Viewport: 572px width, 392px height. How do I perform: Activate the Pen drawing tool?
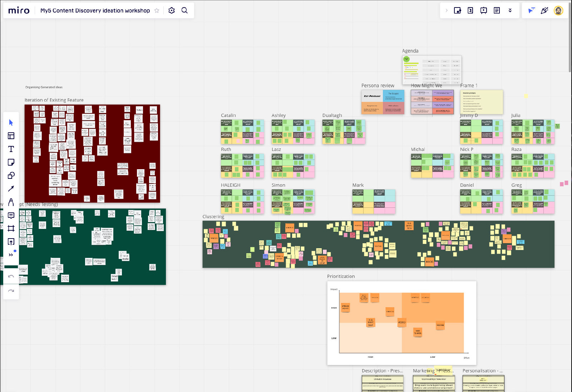pos(11,202)
